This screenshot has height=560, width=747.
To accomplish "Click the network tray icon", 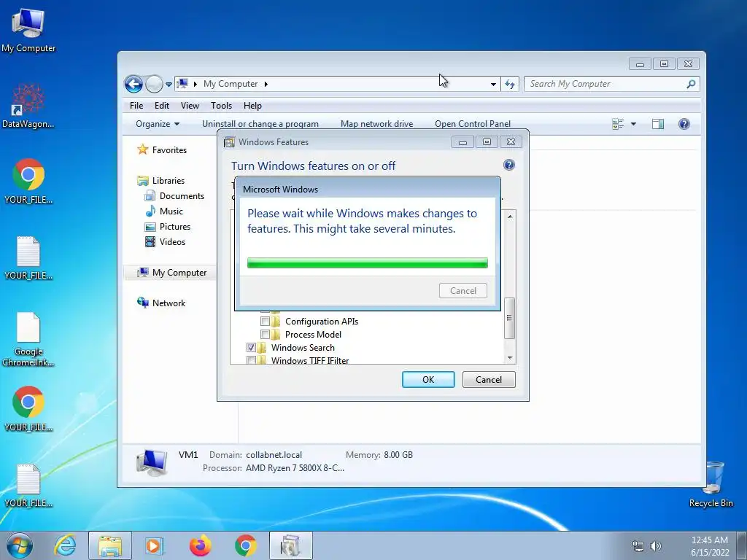I will (x=638, y=546).
